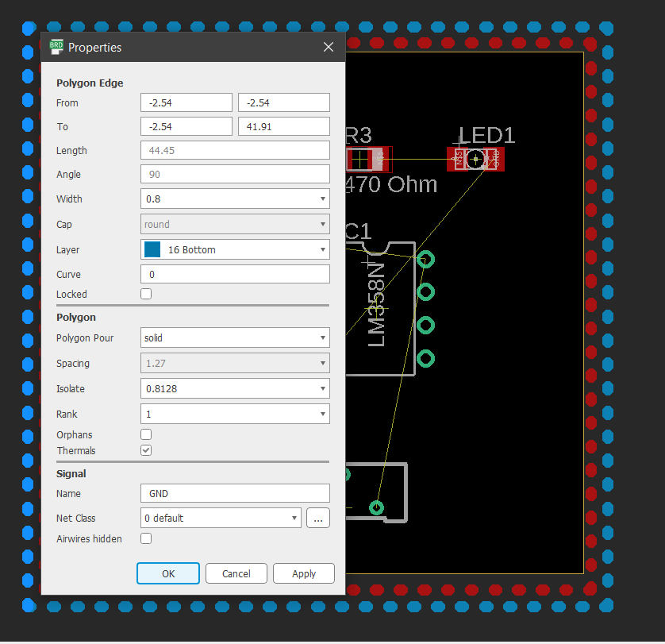Enable the Orphans checkbox
This screenshot has height=644, width=665.
click(x=146, y=434)
